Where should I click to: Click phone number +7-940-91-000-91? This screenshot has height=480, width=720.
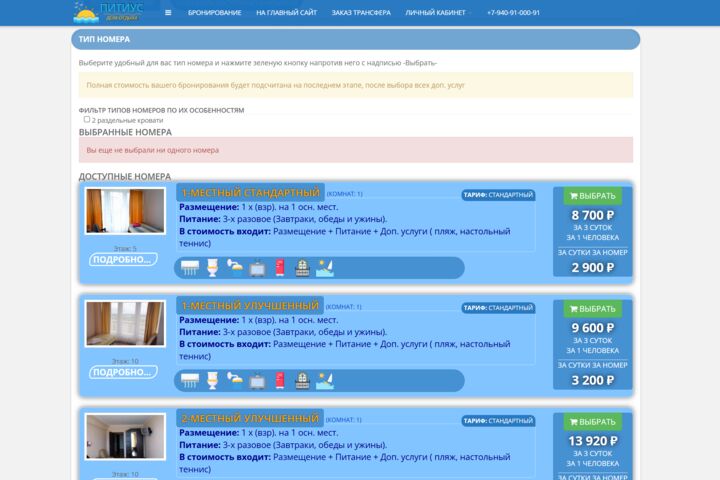pos(513,13)
